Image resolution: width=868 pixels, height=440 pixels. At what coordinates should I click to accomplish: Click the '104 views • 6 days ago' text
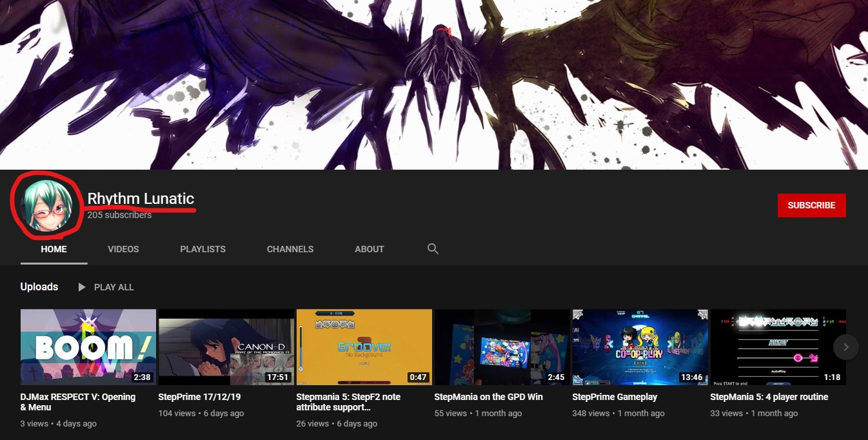[201, 414]
